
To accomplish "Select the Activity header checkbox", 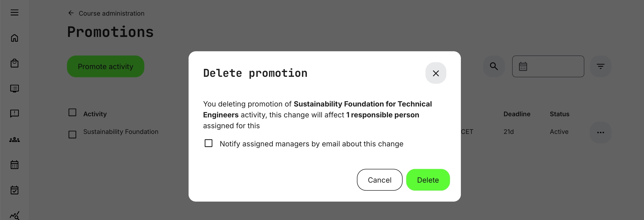I will 72,113.
